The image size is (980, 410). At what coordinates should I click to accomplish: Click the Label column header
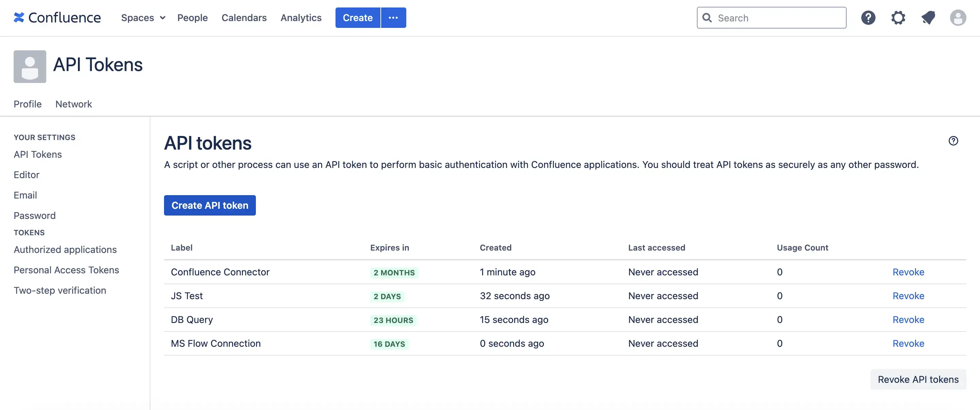click(181, 247)
